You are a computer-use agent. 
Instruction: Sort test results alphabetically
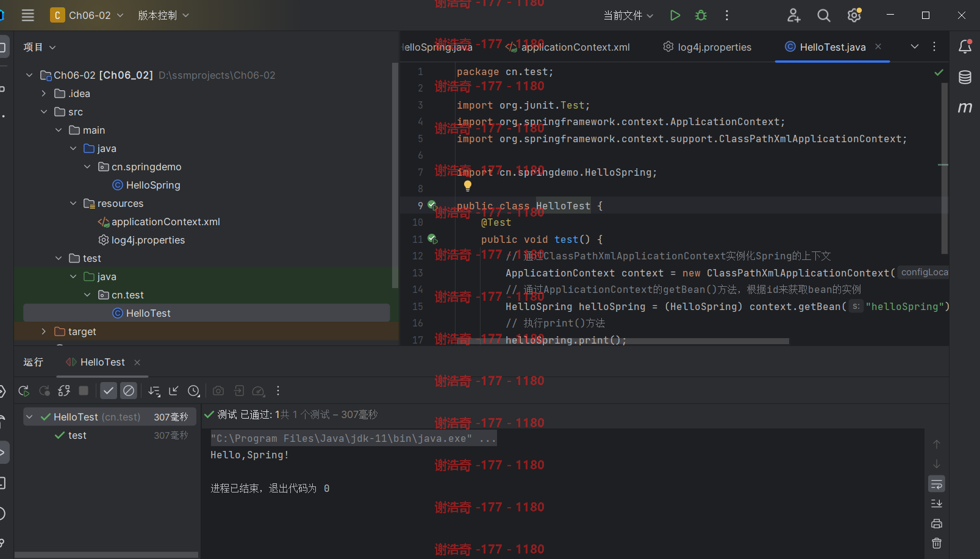coord(154,391)
